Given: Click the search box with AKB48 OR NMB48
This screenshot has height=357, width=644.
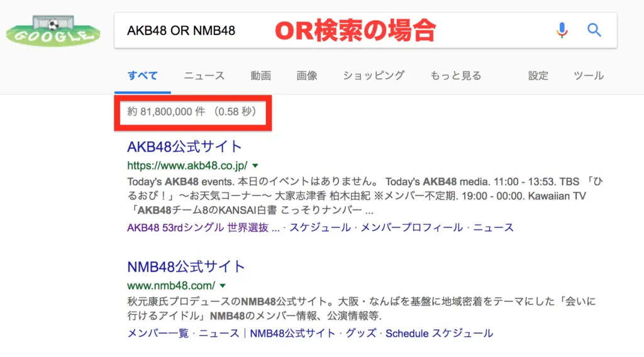Looking at the screenshot, I should pos(365,30).
